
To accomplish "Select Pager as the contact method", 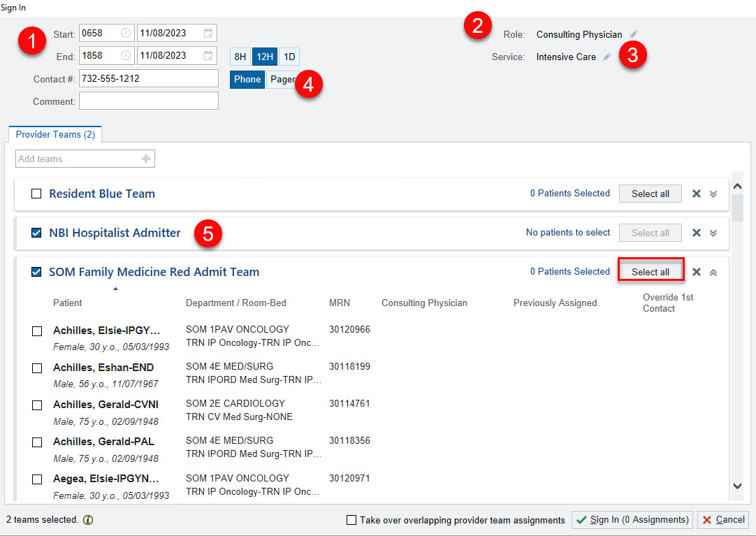I will (x=283, y=79).
